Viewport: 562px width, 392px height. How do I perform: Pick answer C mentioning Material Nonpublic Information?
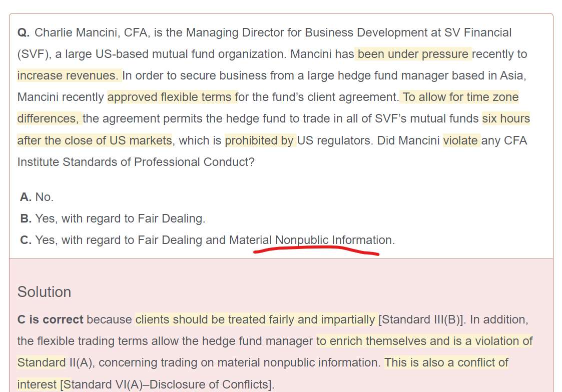pyautogui.click(x=207, y=240)
